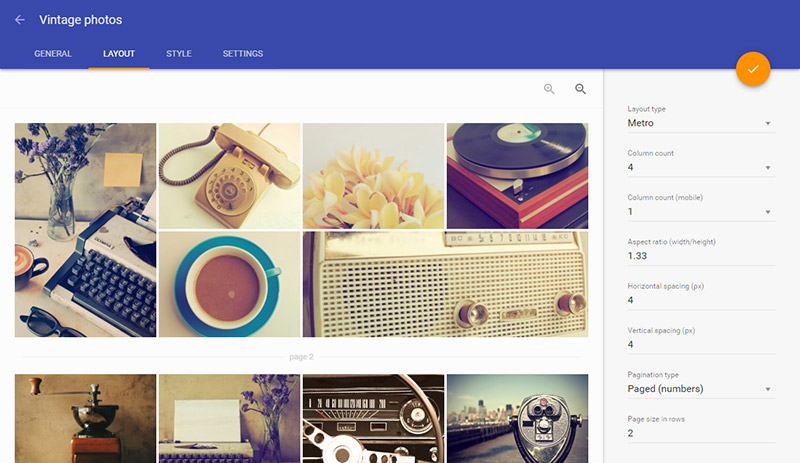Click the Page size in rows field

pyautogui.click(x=701, y=433)
